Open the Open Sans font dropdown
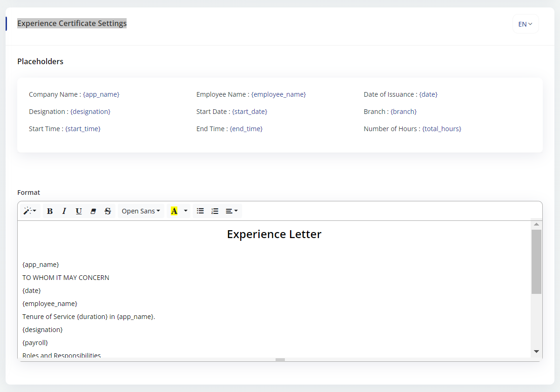The image size is (560, 392). (141, 211)
